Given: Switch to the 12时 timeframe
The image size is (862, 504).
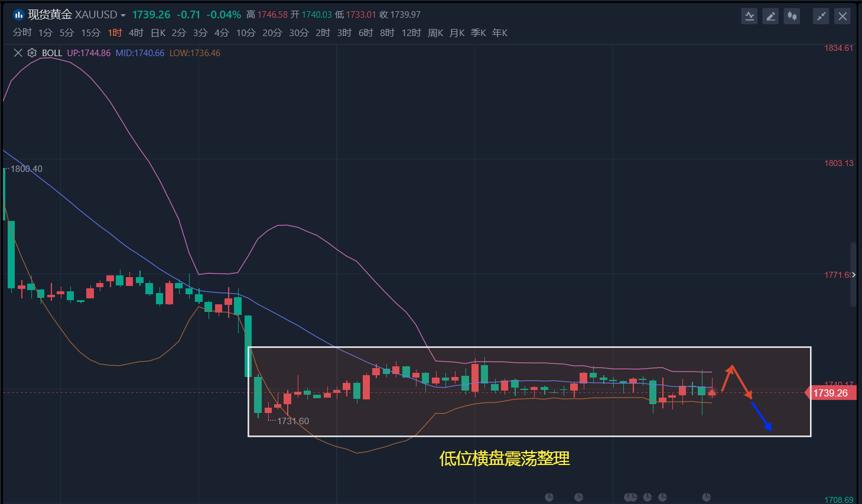Looking at the screenshot, I should [x=411, y=32].
